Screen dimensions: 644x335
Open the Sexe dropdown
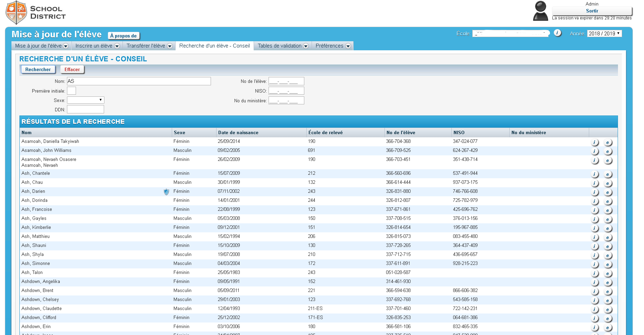pyautogui.click(x=85, y=100)
